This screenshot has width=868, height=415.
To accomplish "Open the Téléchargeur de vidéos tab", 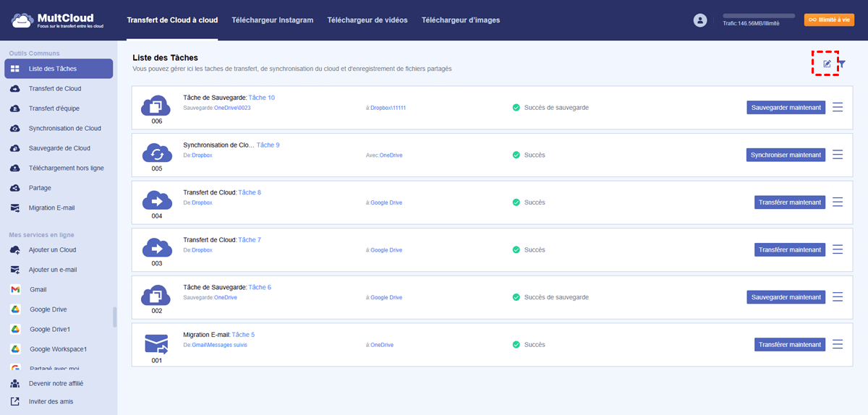I will pyautogui.click(x=367, y=20).
